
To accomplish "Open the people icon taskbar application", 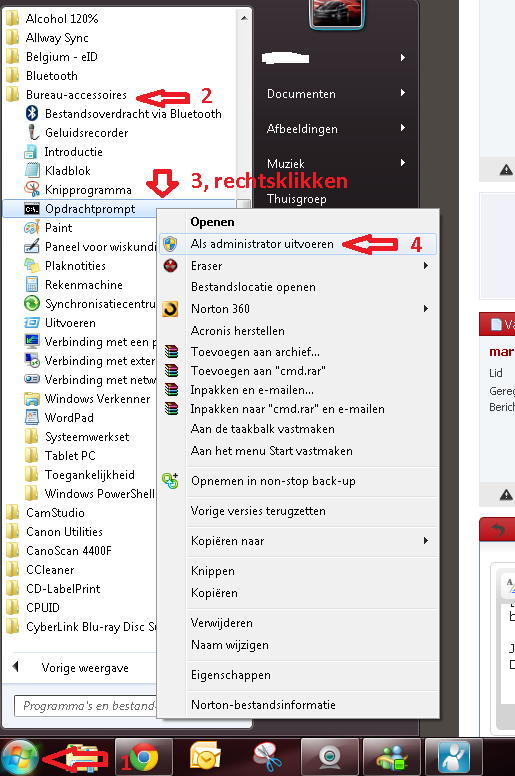I will point(454,757).
